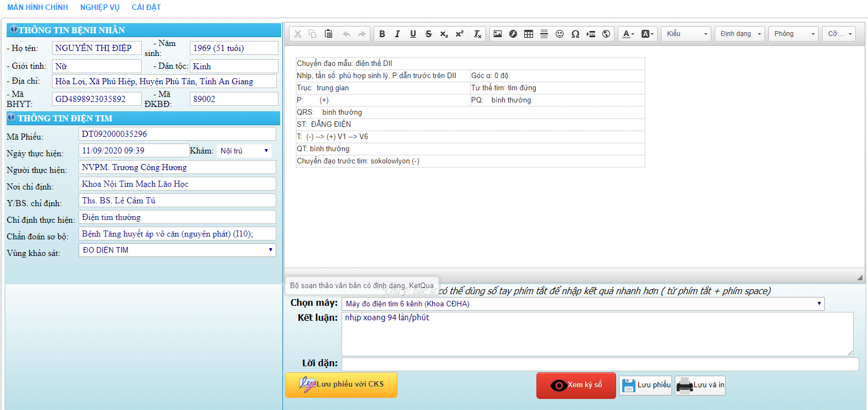The width and height of the screenshot is (868, 410).
Task: Remove formatting with the Tx icon
Action: 477,34
